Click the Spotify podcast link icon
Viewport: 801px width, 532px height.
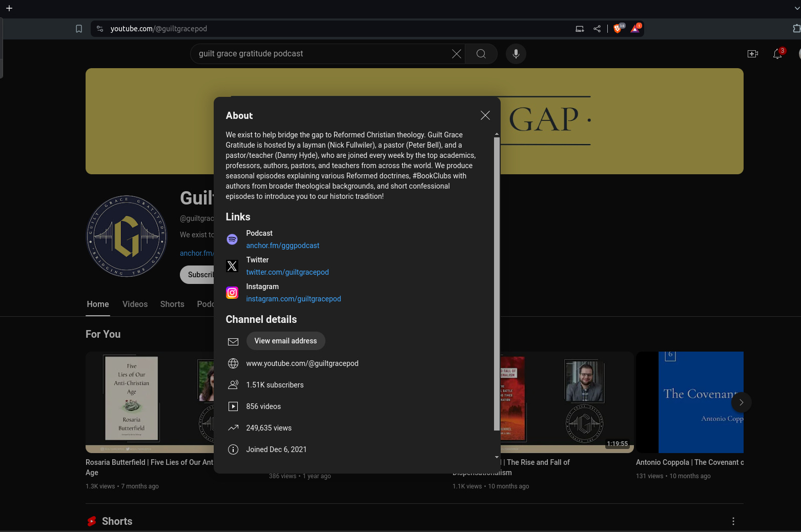tap(232, 239)
